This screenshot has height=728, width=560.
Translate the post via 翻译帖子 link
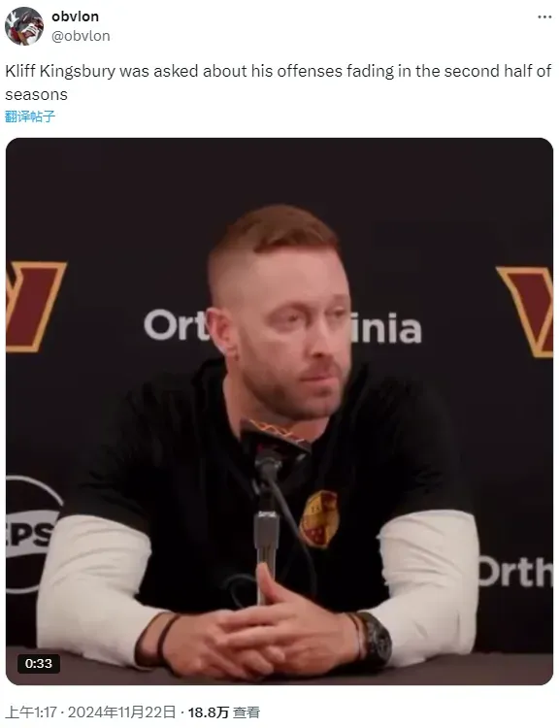coord(30,116)
